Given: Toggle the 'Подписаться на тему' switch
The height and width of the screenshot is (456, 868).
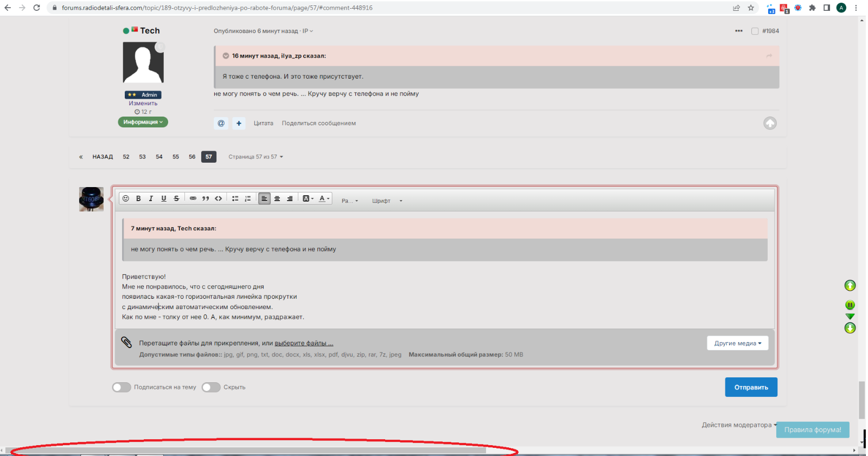Looking at the screenshot, I should (x=122, y=387).
